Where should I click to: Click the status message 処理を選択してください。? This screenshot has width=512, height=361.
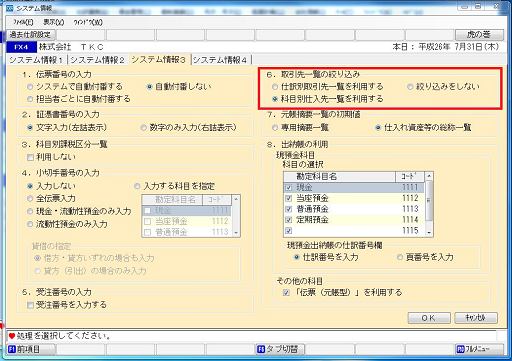click(64, 336)
